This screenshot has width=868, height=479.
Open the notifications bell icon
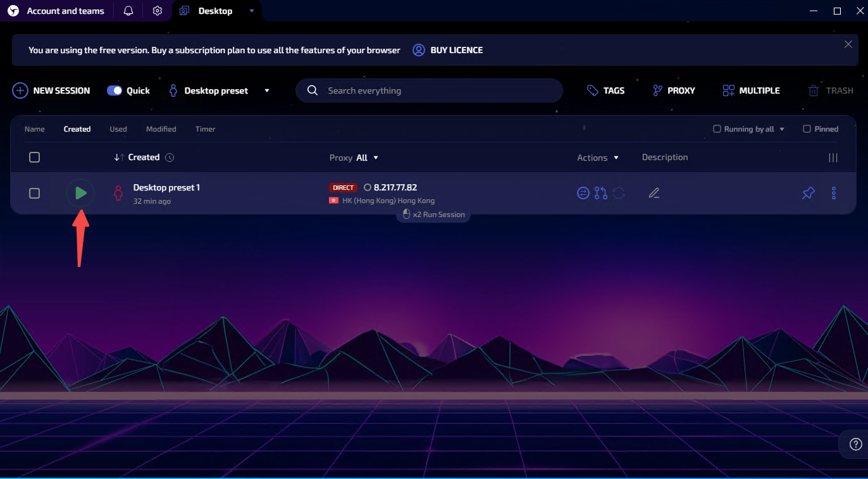pyautogui.click(x=128, y=11)
